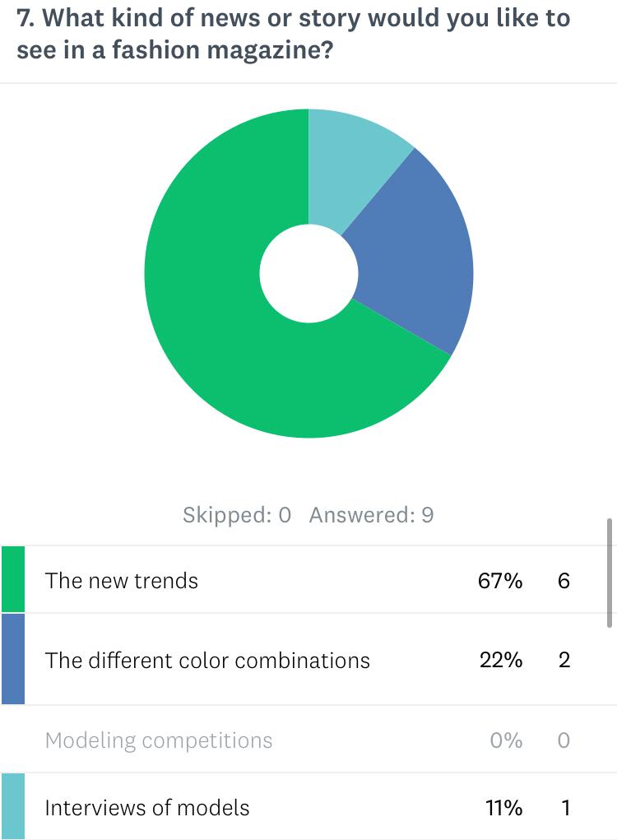Click the vertical scrollbar on the right edge

(x=610, y=573)
